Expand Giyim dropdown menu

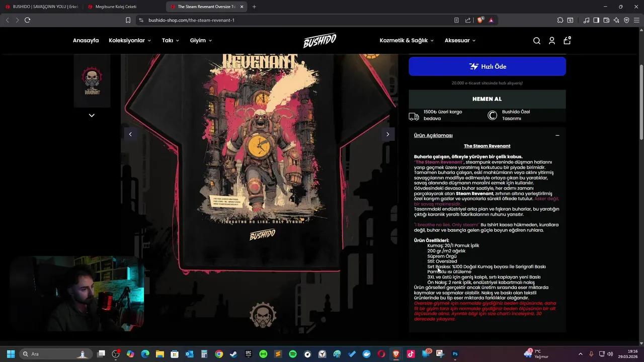coord(201,40)
